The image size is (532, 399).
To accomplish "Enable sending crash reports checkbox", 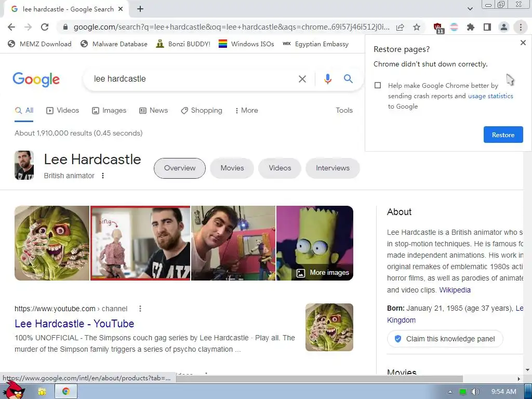I will point(378,85).
